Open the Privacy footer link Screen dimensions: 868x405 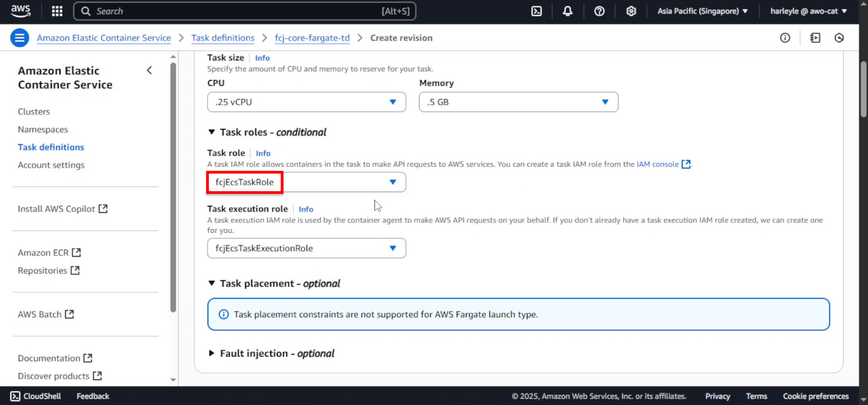(x=717, y=396)
